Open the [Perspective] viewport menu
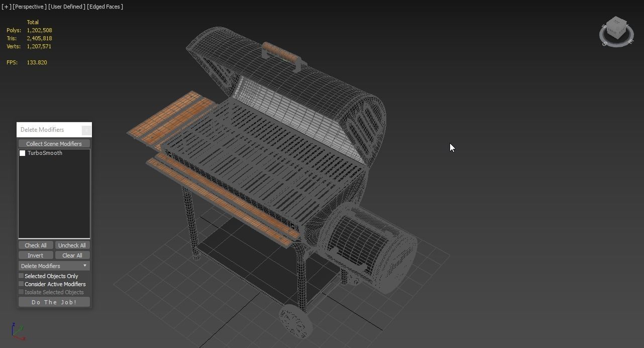644x348 pixels. pyautogui.click(x=30, y=7)
